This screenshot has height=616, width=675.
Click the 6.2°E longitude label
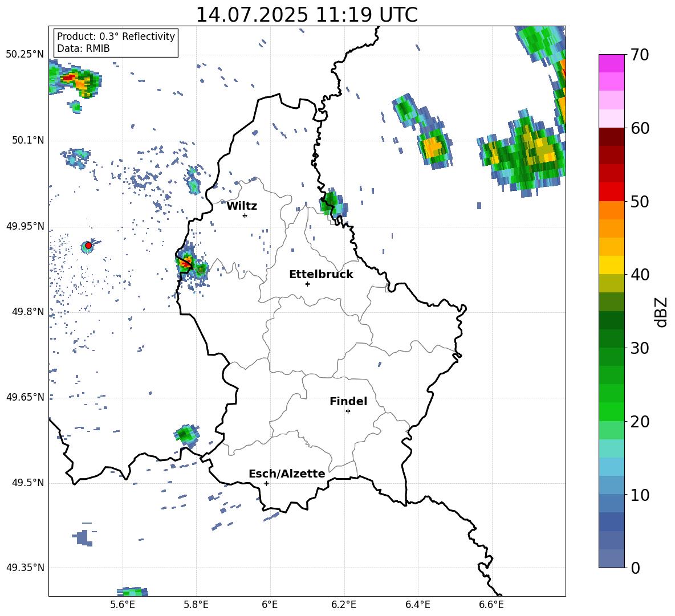coord(344,605)
